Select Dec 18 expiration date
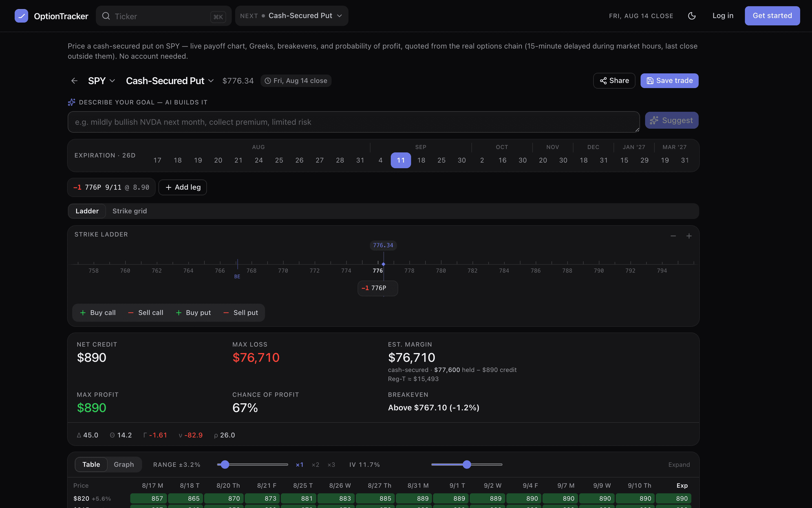This screenshot has height=508, width=812. [584, 160]
